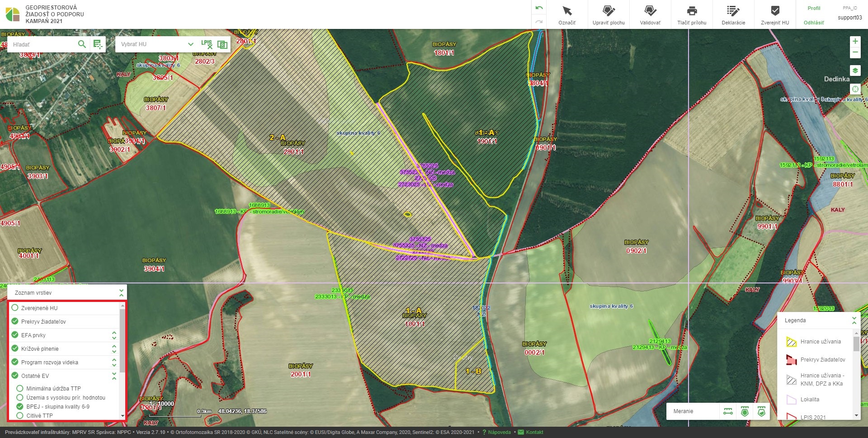Click the advanced search list icon
Viewport: 868px width, 438px height.
[98, 44]
